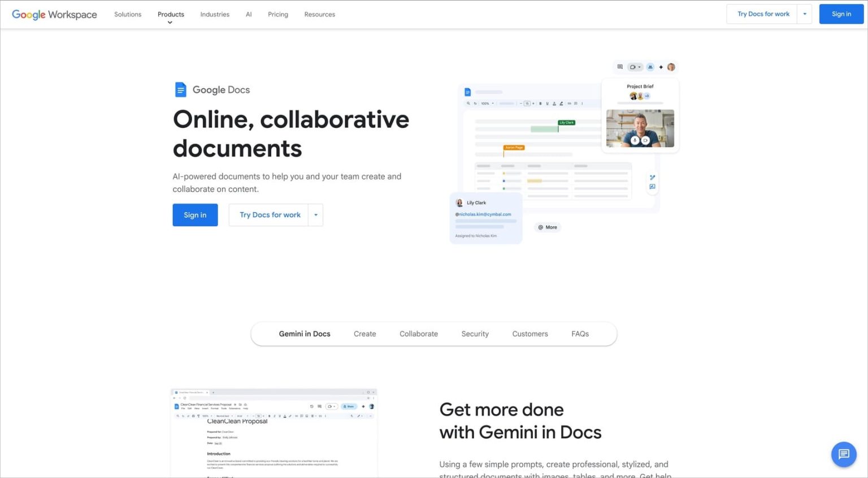Toggle the text highlight tool
The height and width of the screenshot is (478, 868).
pyautogui.click(x=561, y=104)
